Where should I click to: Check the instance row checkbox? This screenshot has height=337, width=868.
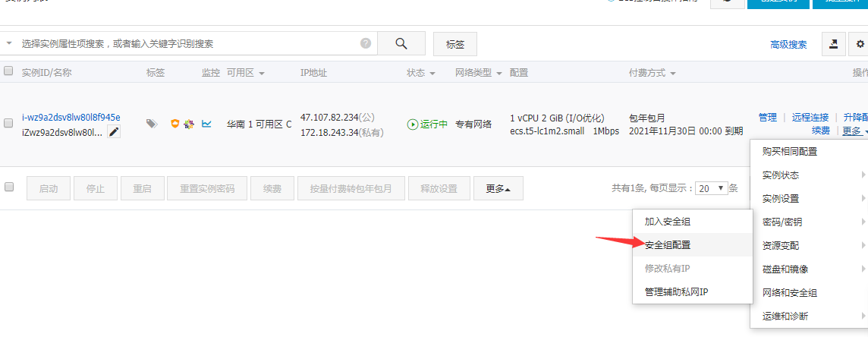(8, 124)
